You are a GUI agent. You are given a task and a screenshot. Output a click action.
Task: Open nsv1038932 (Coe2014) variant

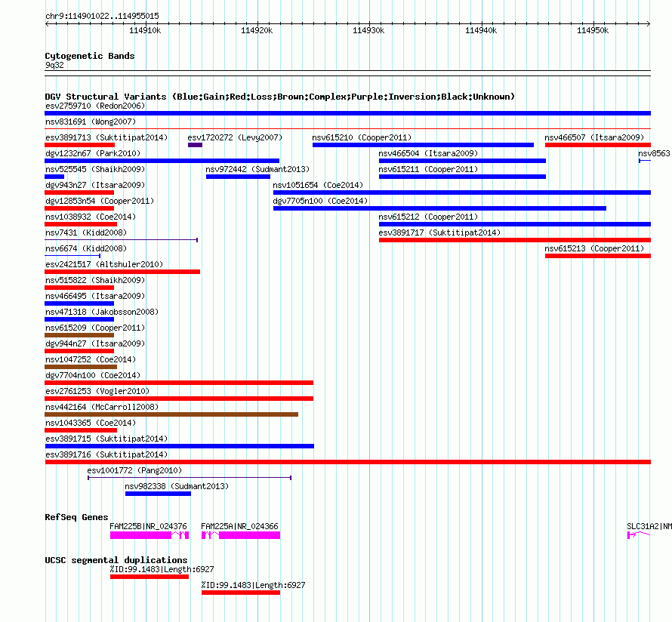[x=91, y=217]
